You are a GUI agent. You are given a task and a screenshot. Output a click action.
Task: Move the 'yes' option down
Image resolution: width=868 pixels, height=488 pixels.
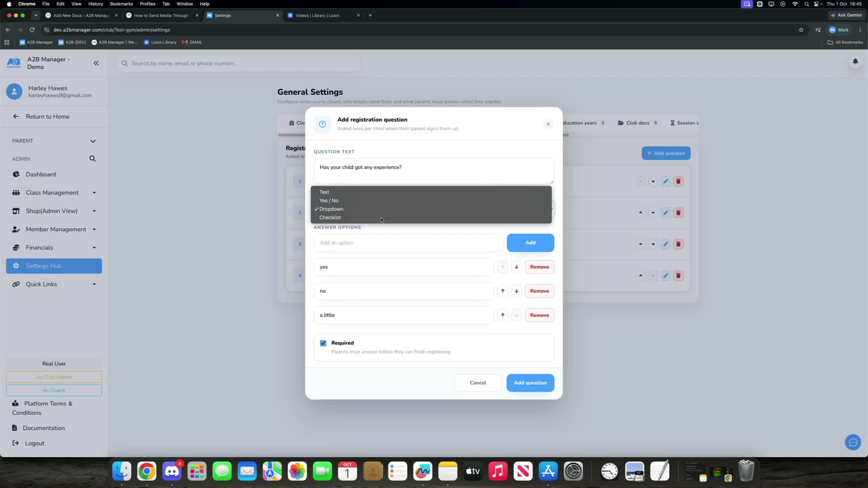tap(516, 267)
